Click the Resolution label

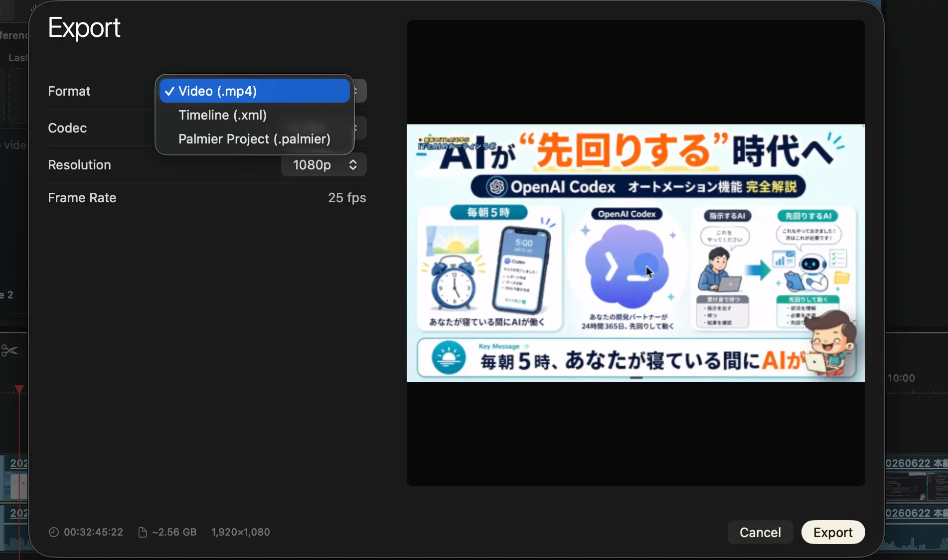click(79, 165)
